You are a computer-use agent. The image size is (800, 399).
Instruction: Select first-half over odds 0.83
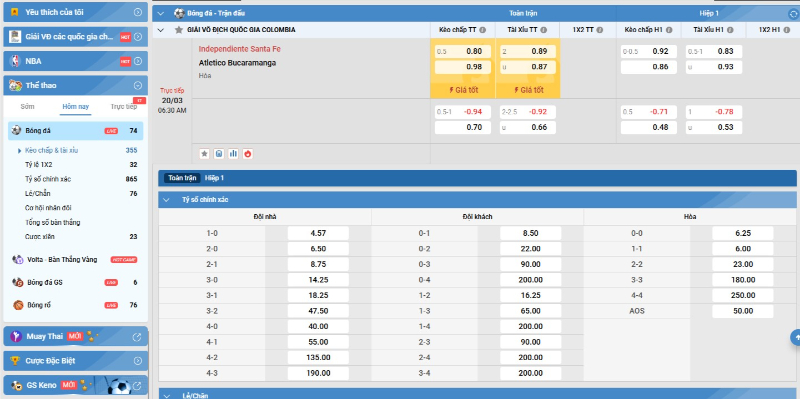(714, 51)
